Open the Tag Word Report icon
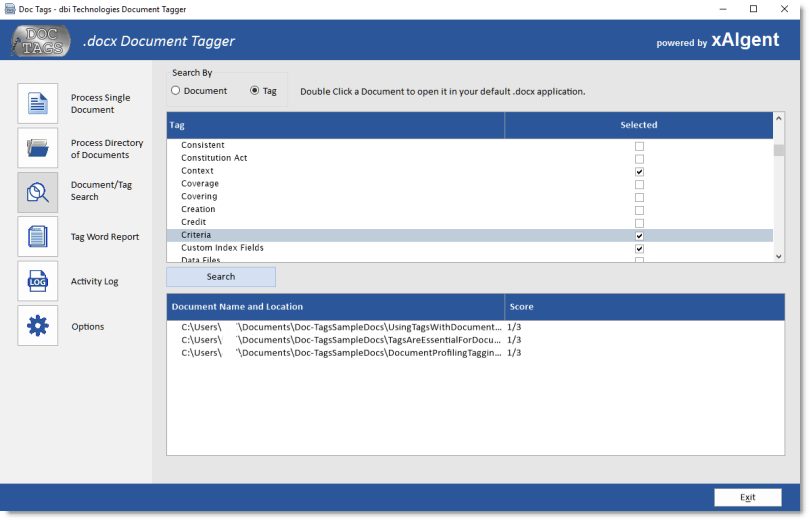The width and height of the screenshot is (809, 520). [38, 237]
